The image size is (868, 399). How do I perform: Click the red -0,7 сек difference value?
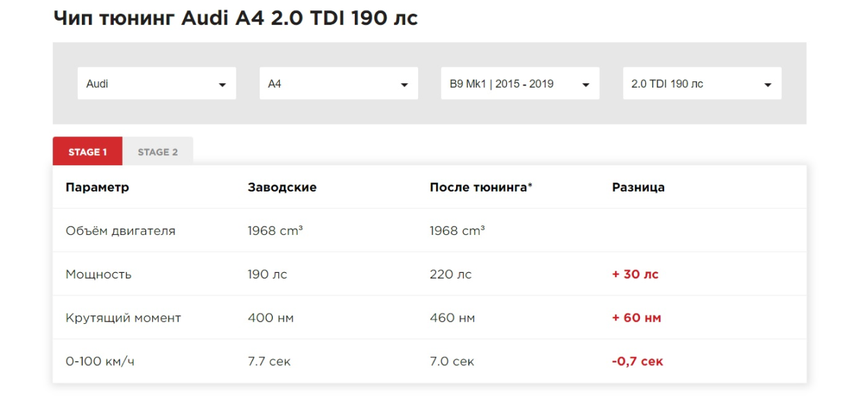(637, 362)
